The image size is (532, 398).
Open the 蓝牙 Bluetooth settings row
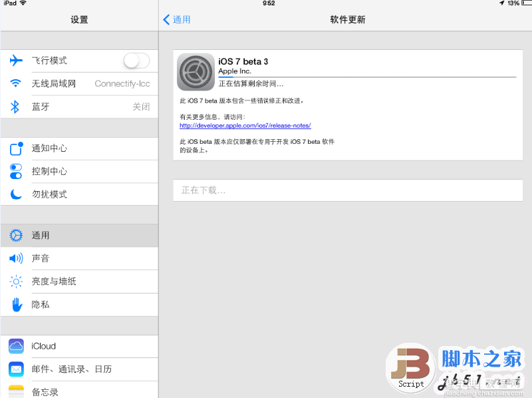pyautogui.click(x=79, y=106)
